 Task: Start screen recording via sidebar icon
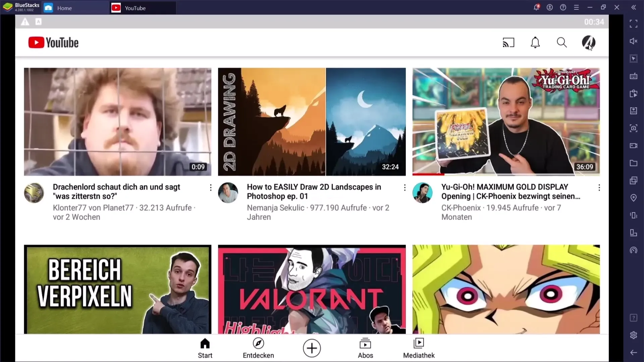point(634,145)
